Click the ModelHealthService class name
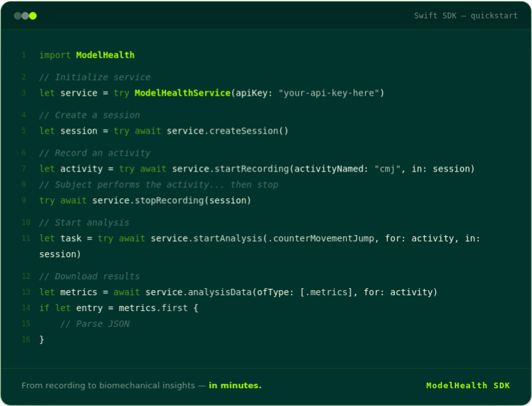The image size is (532, 406). (183, 93)
